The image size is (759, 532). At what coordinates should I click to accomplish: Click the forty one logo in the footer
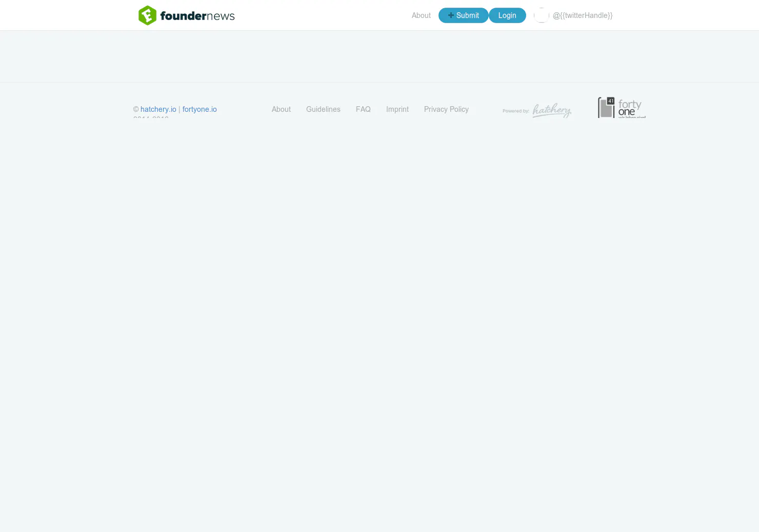(622, 107)
